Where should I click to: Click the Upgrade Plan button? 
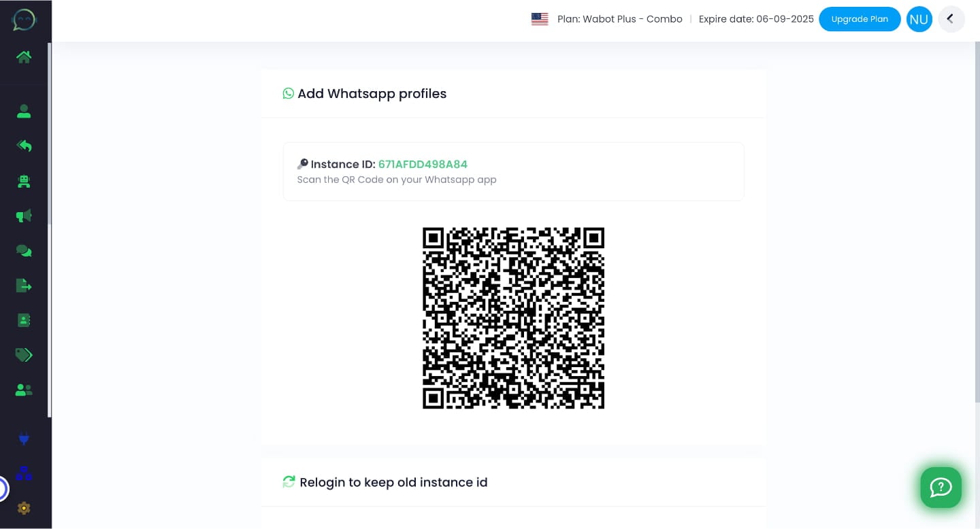pyautogui.click(x=860, y=19)
